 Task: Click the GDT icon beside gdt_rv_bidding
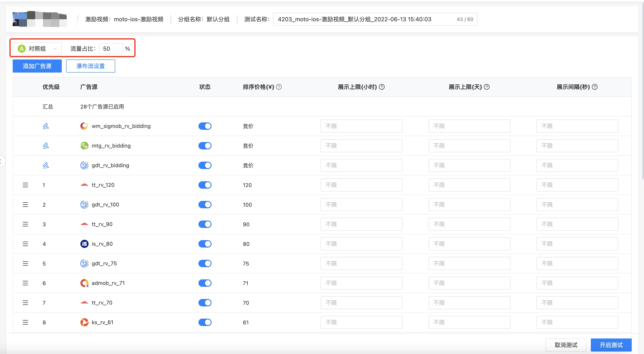click(84, 165)
